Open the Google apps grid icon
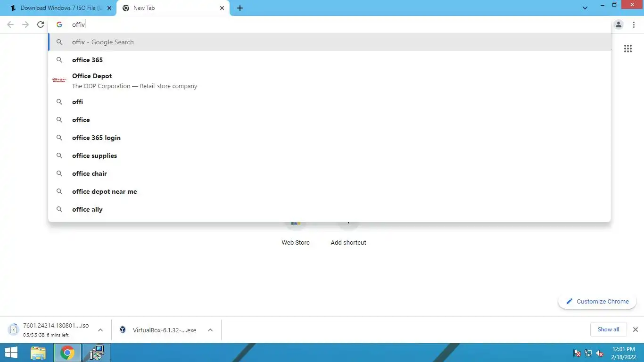 point(628,49)
